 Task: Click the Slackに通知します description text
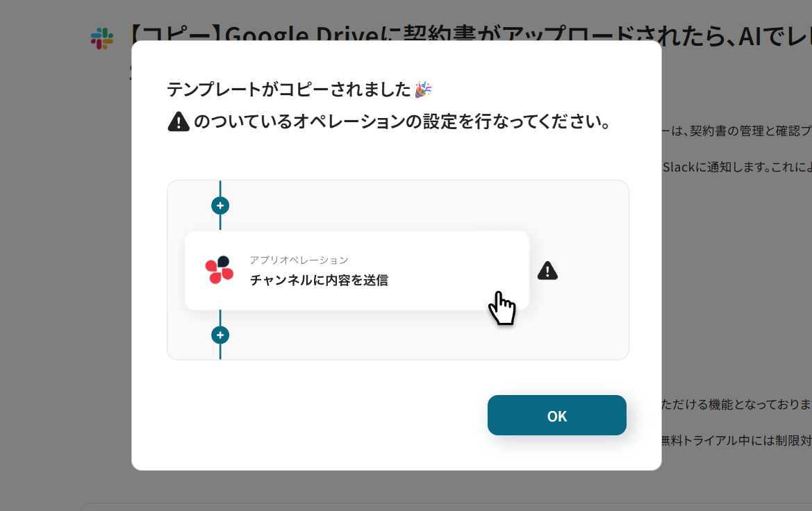point(737,167)
